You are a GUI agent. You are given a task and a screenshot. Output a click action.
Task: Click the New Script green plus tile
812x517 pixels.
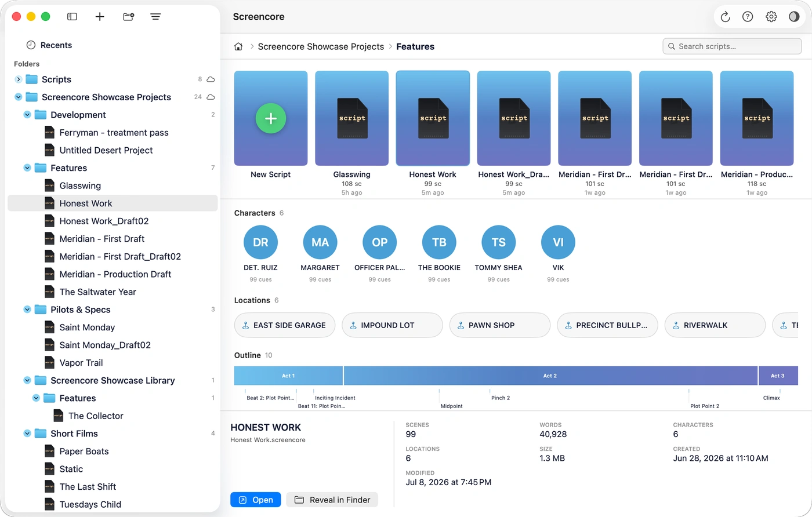point(271,118)
